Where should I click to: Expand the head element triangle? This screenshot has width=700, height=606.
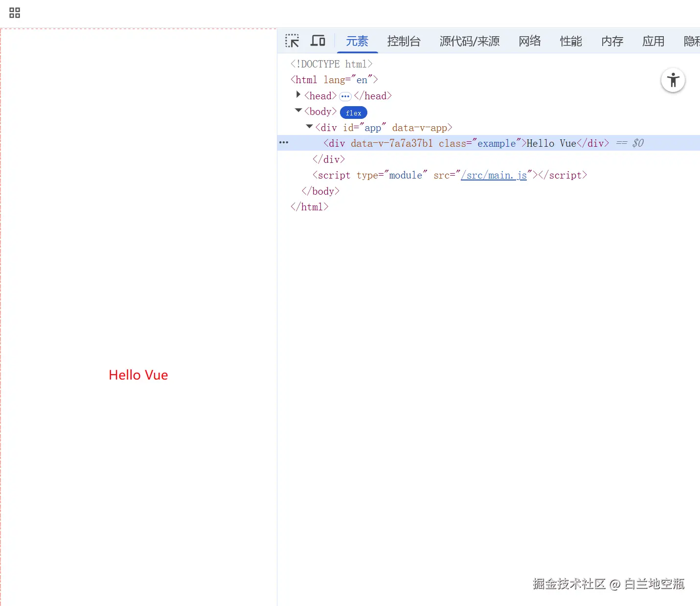click(x=298, y=94)
